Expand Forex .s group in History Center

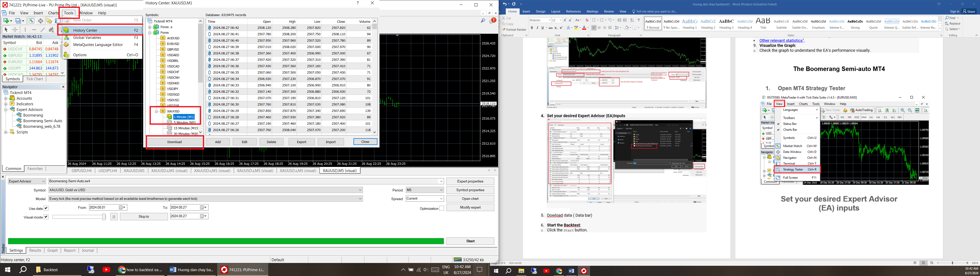click(x=150, y=27)
